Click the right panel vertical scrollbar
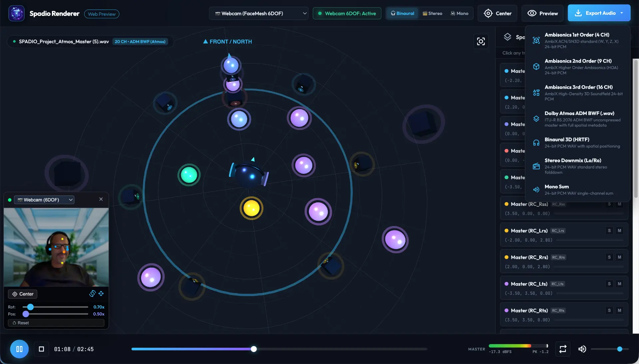 (x=636, y=129)
